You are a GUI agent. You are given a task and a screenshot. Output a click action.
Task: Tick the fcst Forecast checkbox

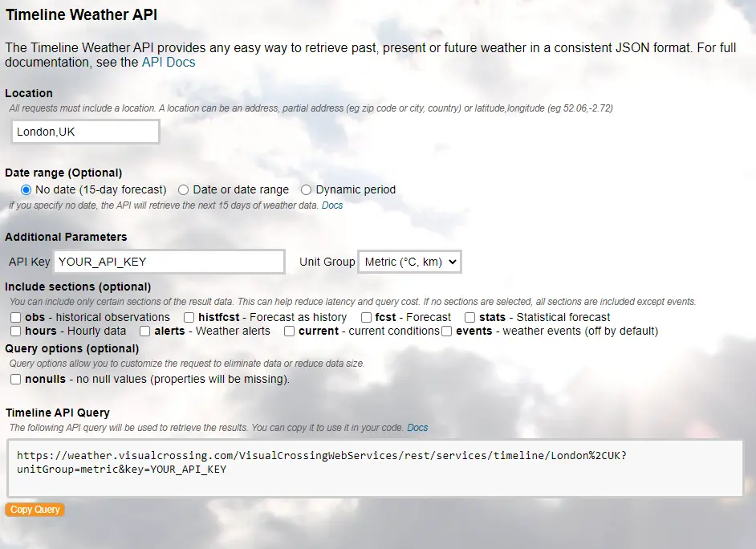coord(366,317)
